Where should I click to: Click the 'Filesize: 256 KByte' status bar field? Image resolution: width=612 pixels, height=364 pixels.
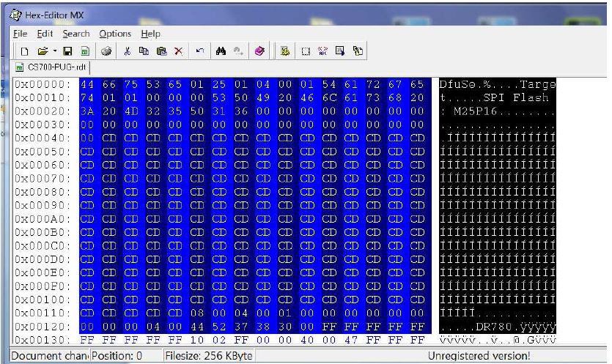point(209,356)
